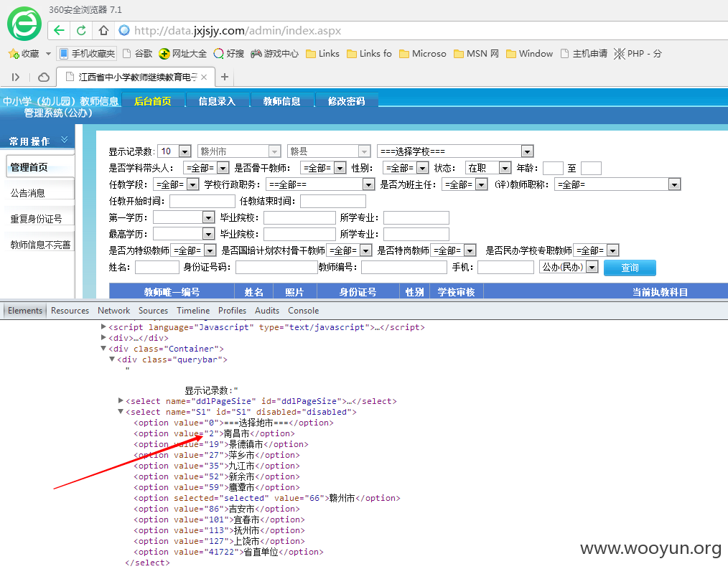Viewport: 728px width, 569px height.
Task: Open (评)教师职称 dropdown
Action: tap(617, 184)
